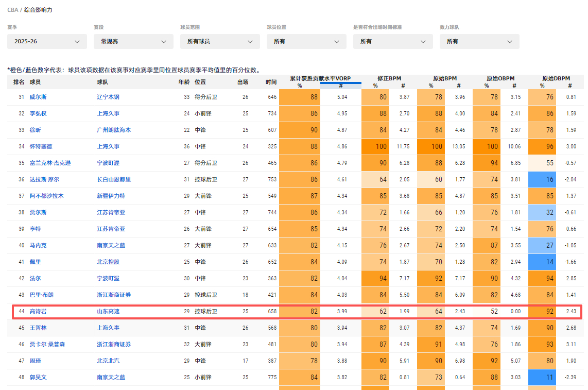The width and height of the screenshot is (588, 390).
Task: Open 上海久事 link in 王哲林 row
Action: (108, 328)
